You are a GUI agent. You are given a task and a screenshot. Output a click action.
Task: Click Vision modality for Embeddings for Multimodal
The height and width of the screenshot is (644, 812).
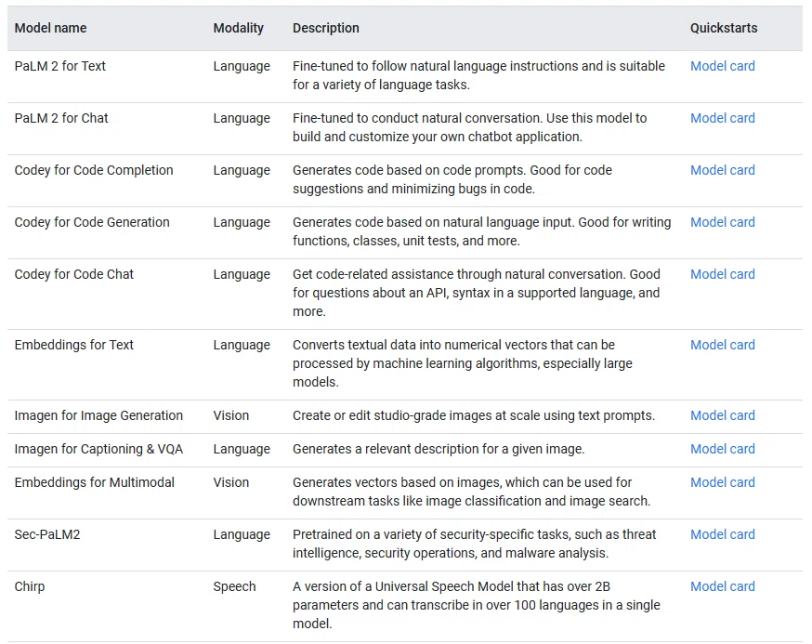(x=231, y=482)
